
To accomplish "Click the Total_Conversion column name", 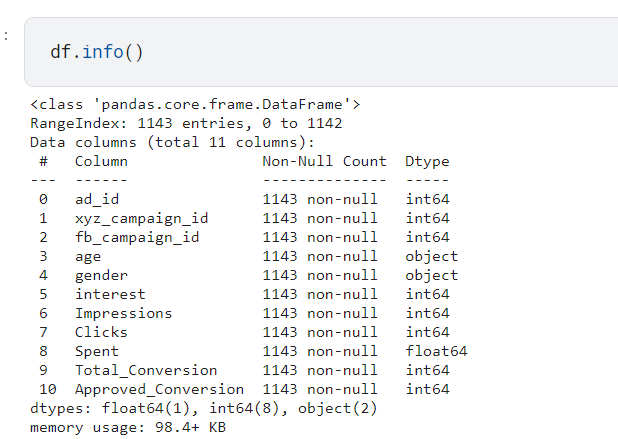I will point(146,370).
